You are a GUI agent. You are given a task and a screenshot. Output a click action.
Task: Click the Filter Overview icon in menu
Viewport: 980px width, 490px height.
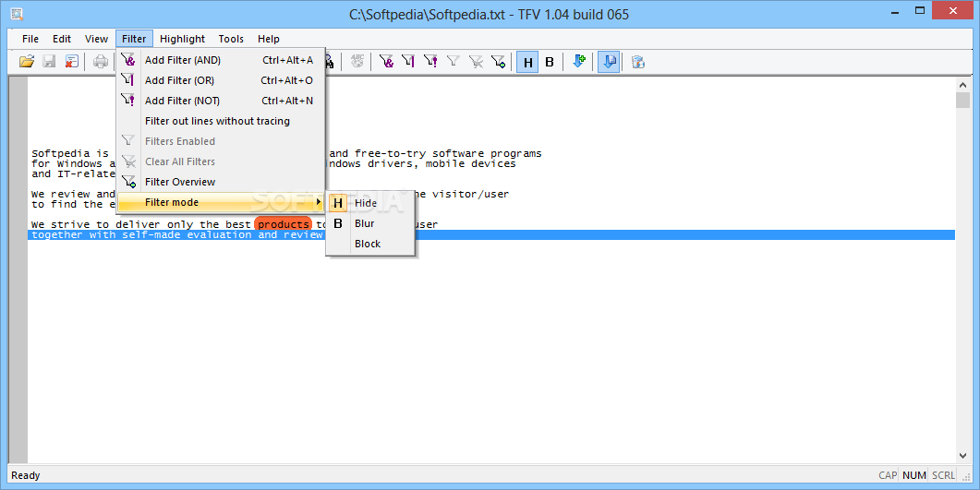coord(128,182)
